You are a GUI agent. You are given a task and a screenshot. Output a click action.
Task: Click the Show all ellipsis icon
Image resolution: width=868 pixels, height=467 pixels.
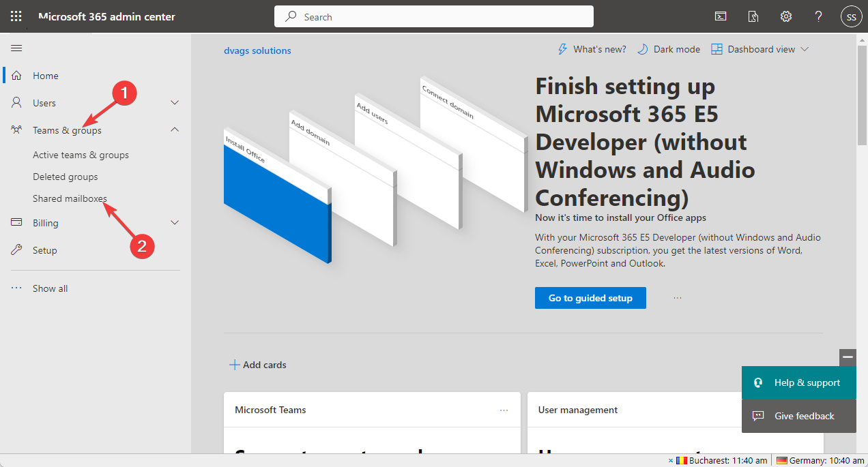(x=17, y=288)
